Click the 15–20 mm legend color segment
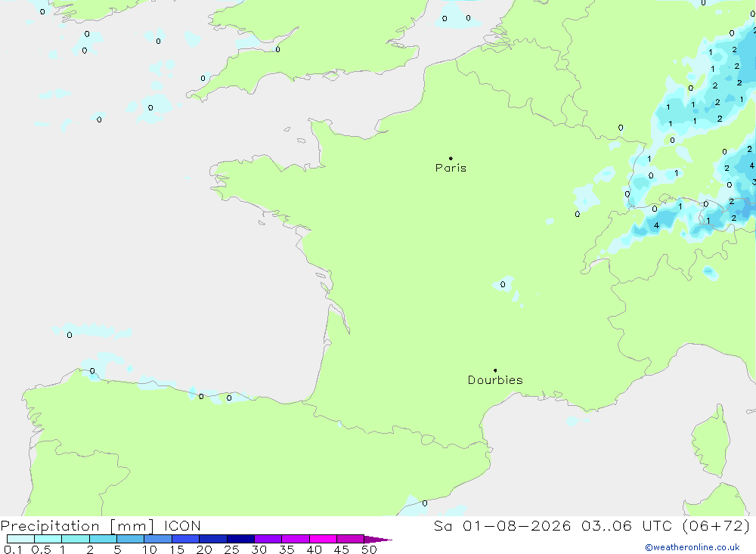 [x=186, y=539]
